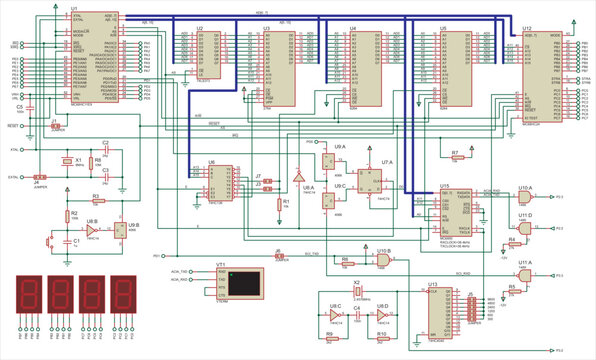This screenshot has height=360, width=596.
Task: Select the U3 memory chip
Action: coord(279,68)
